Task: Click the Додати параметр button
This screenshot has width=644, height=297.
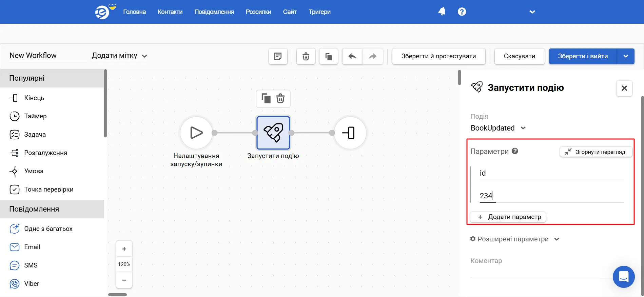Action: coord(508,217)
